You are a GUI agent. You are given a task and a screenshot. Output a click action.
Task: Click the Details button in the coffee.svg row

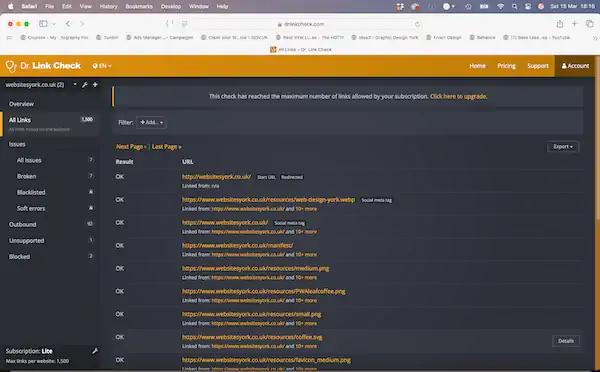[566, 341]
